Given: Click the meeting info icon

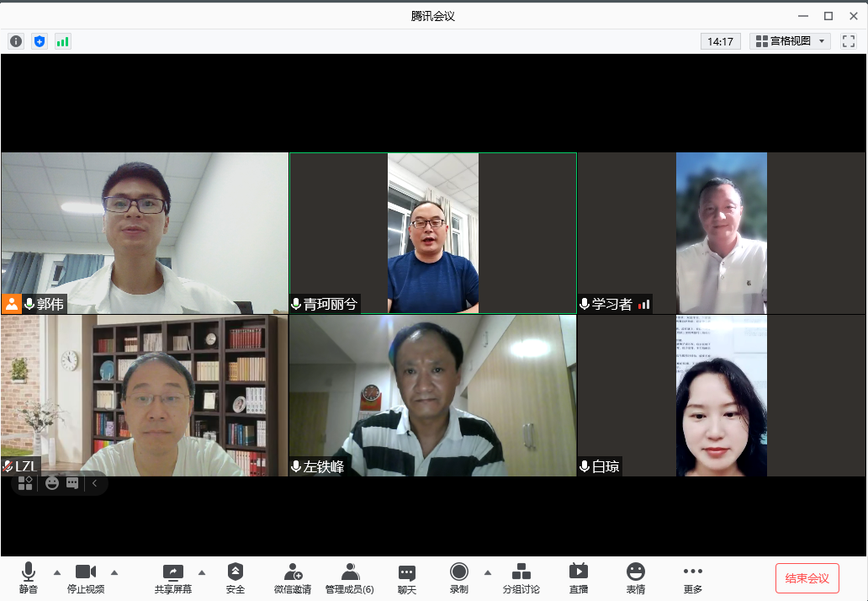Looking at the screenshot, I should tap(16, 41).
